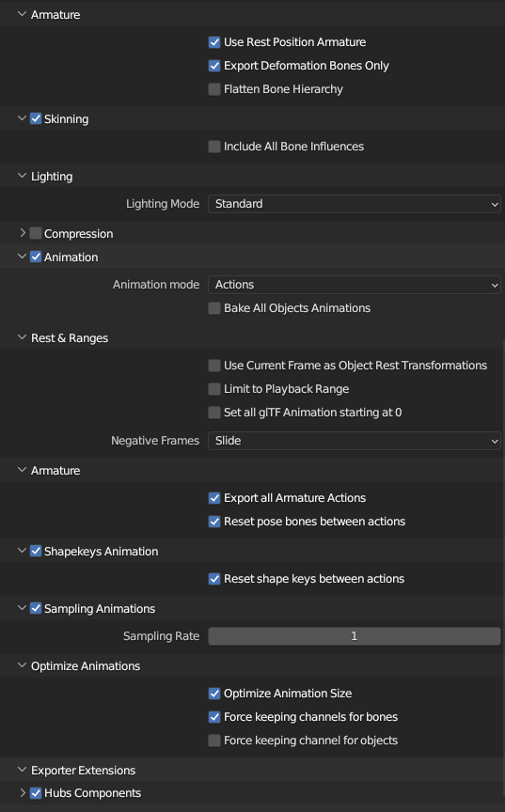This screenshot has height=812, width=505.
Task: Enable Bake All Objects Animations
Action: click(x=214, y=308)
